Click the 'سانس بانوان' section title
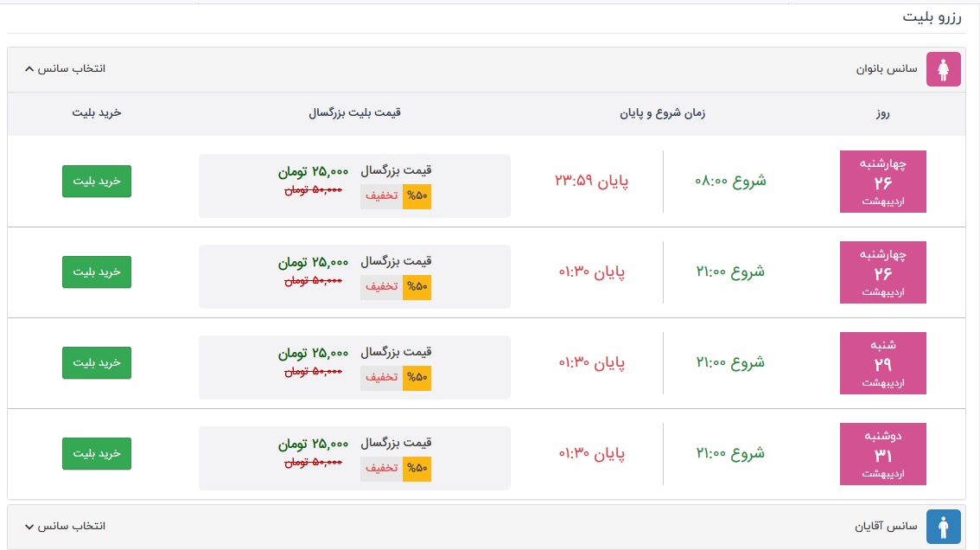The width and height of the screenshot is (980, 550). [888, 68]
